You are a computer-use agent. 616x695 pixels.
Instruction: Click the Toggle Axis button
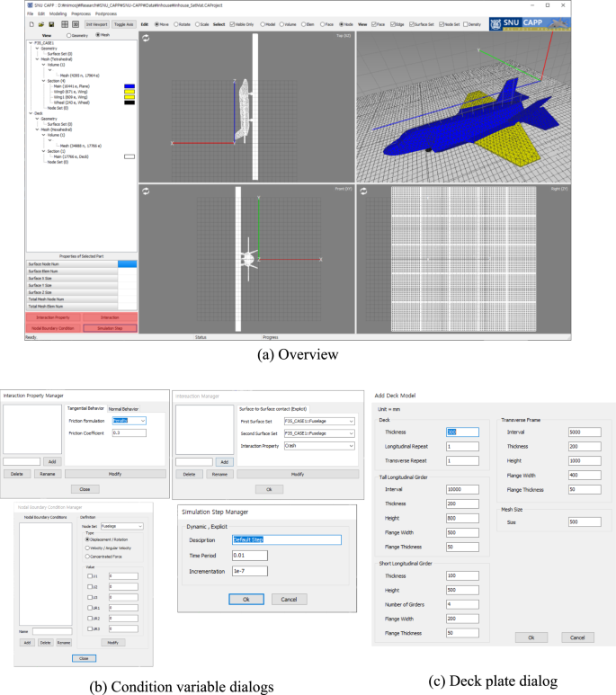click(x=124, y=24)
